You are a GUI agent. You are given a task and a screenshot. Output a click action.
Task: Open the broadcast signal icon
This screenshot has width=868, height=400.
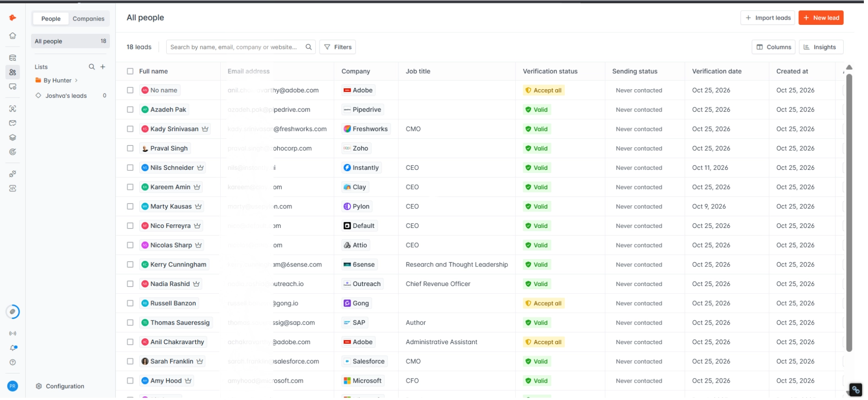pyautogui.click(x=13, y=334)
